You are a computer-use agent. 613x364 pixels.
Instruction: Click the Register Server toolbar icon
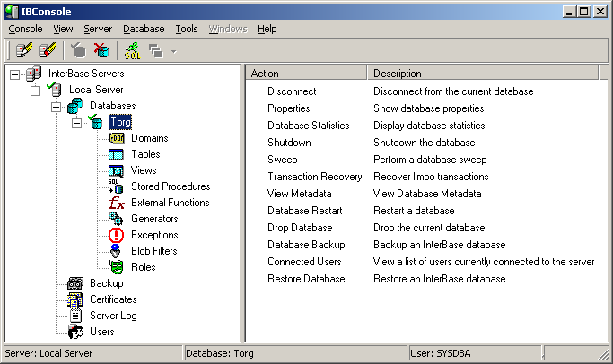tap(24, 50)
